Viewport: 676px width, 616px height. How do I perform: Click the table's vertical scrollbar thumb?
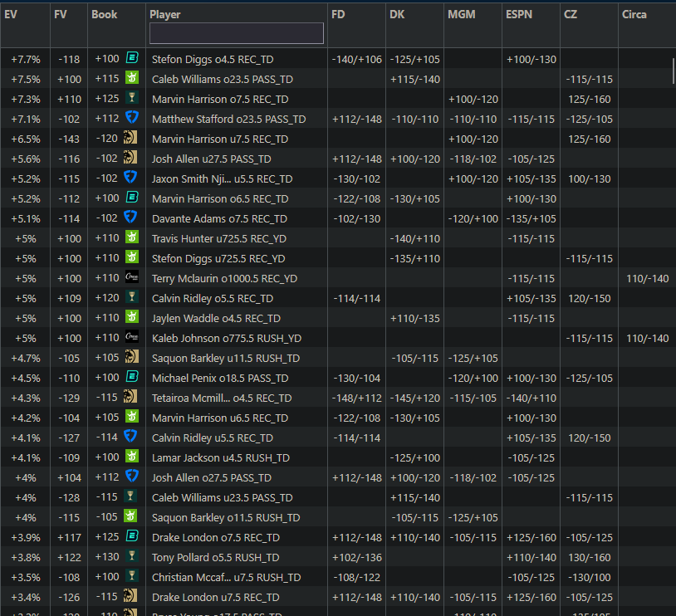(x=673, y=71)
